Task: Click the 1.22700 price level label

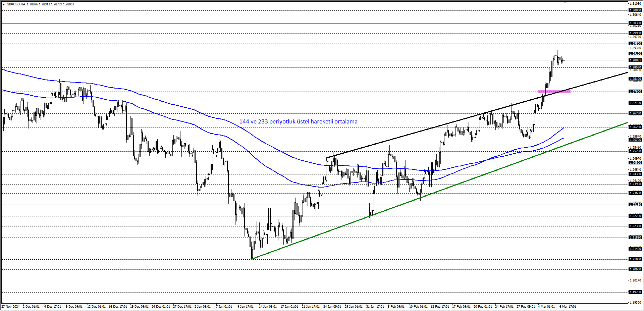Action: coord(635,216)
